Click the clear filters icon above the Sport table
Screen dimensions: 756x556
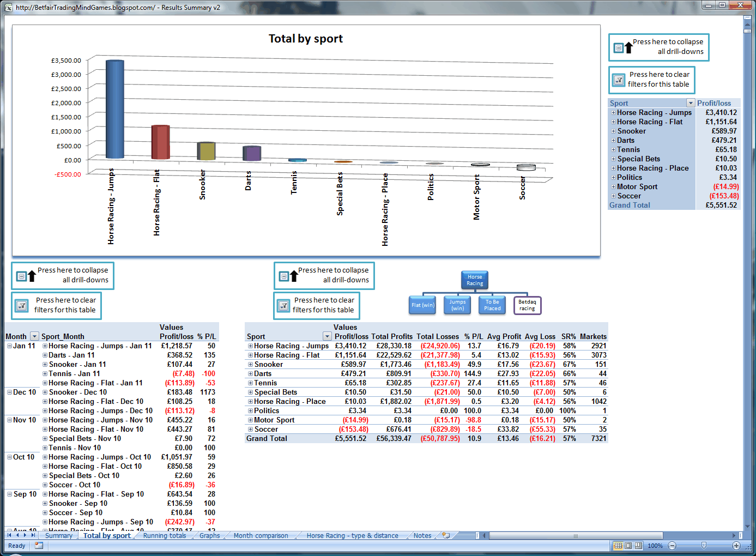pyautogui.click(x=284, y=306)
